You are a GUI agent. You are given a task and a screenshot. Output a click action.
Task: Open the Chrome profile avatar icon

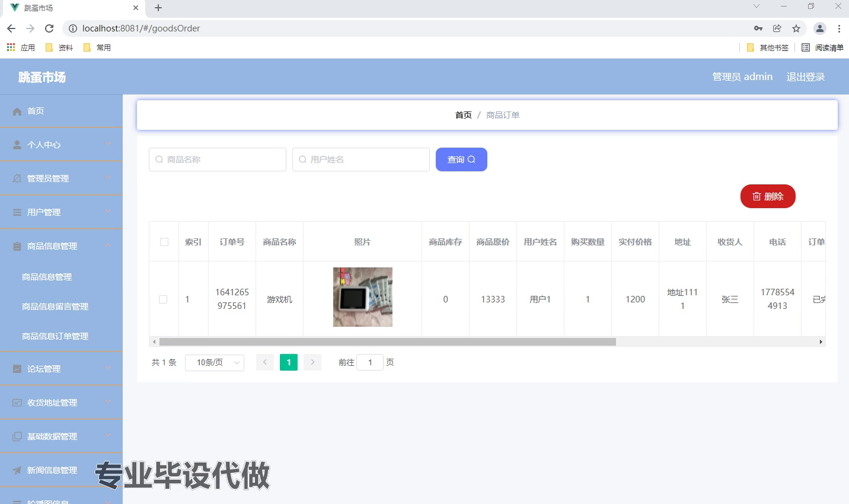pos(820,28)
